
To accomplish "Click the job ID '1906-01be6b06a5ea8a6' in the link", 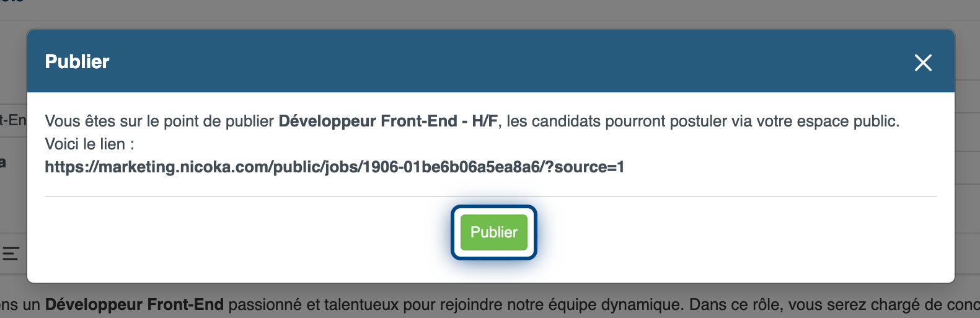I will [451, 167].
